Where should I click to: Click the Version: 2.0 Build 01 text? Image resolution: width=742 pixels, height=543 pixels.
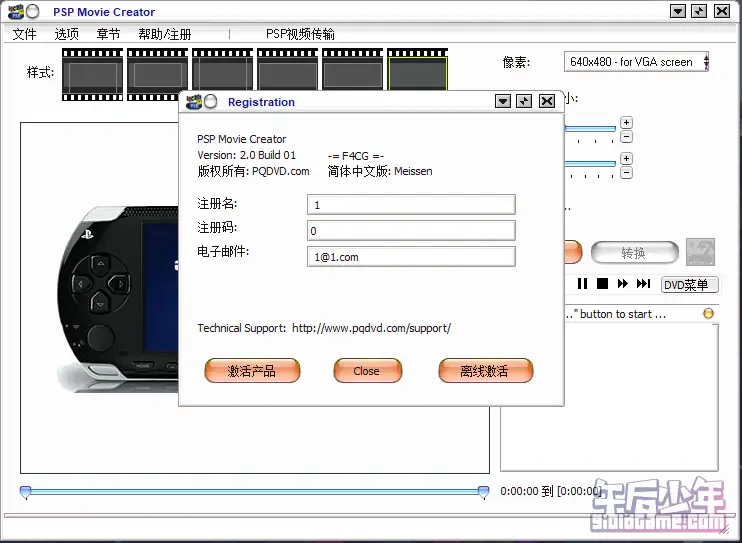pos(247,155)
